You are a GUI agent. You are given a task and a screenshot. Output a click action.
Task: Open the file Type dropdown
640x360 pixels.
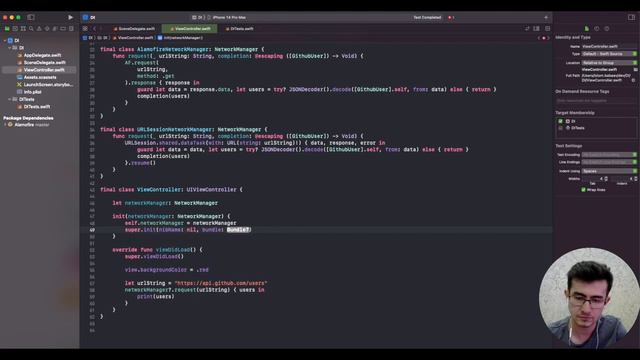tap(609, 54)
